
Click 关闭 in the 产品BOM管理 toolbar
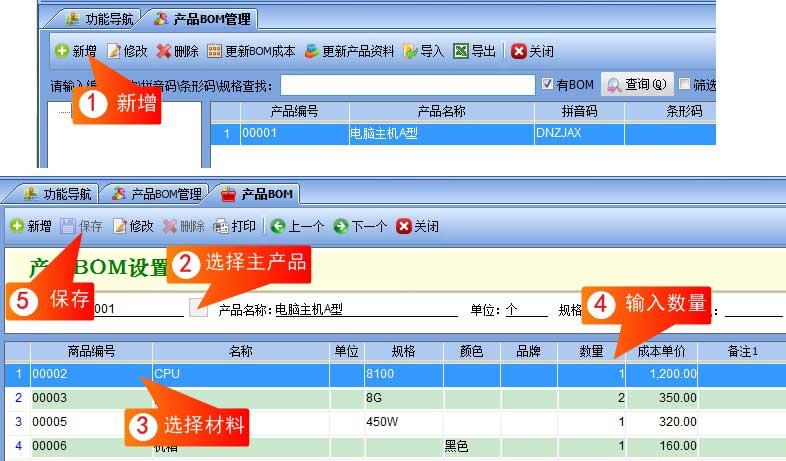(x=532, y=51)
